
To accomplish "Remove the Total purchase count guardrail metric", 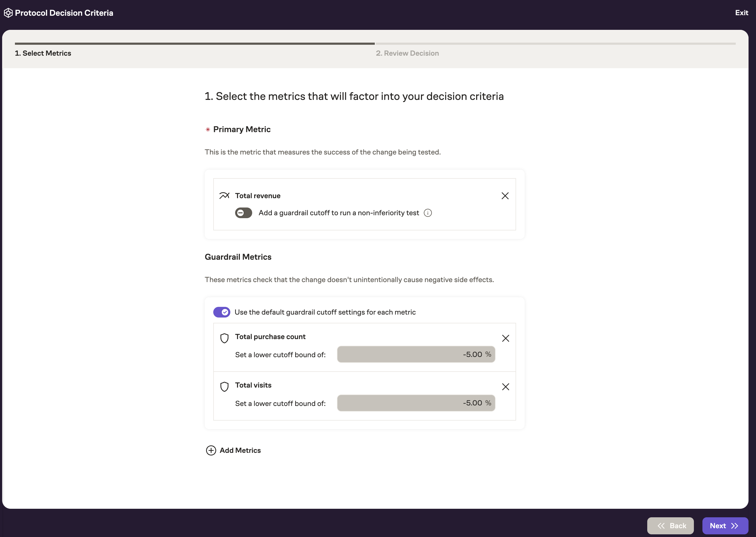I will [x=505, y=338].
